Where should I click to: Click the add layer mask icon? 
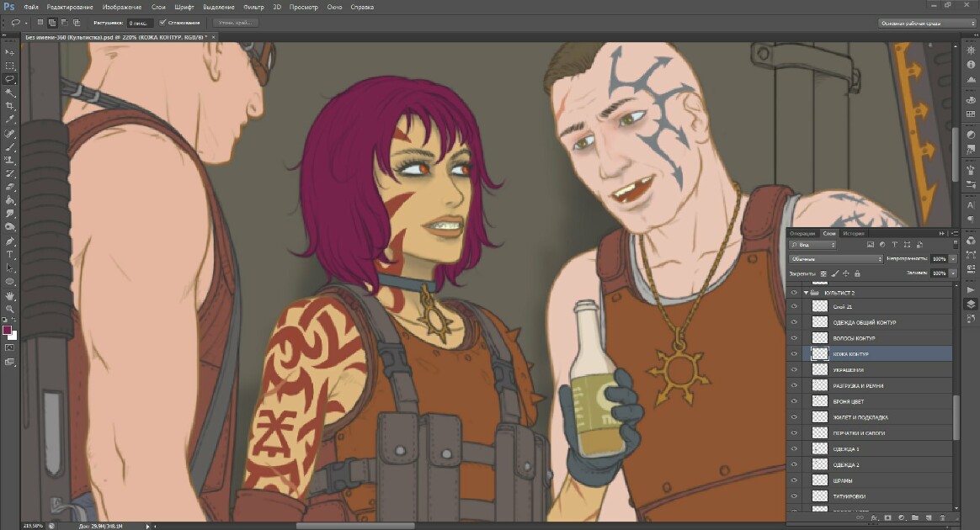click(x=887, y=517)
